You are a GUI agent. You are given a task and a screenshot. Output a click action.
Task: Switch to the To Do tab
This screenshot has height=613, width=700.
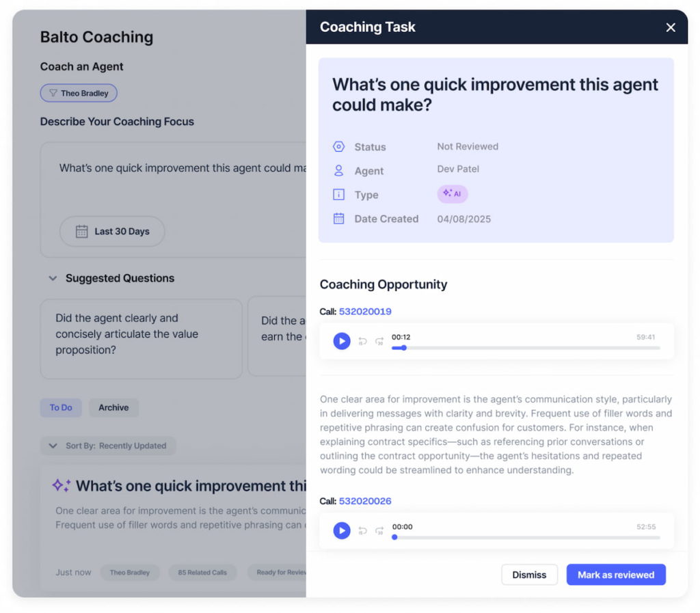coord(61,407)
